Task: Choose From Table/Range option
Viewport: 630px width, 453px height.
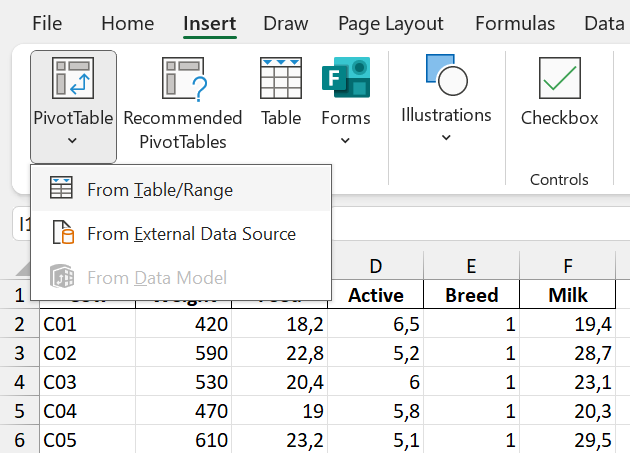Action: 160,189
